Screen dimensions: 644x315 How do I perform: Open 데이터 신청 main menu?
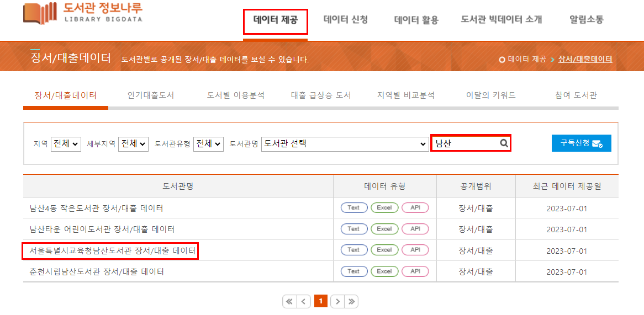pos(345,20)
